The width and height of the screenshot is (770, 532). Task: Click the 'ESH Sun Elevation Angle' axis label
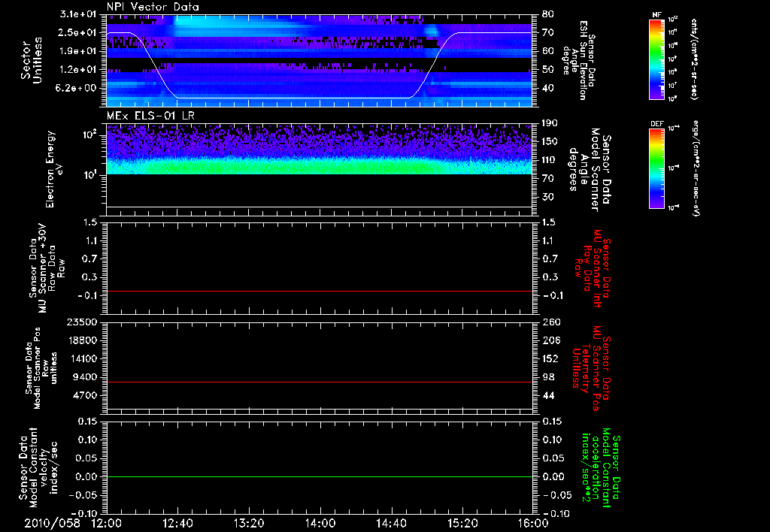point(579,60)
